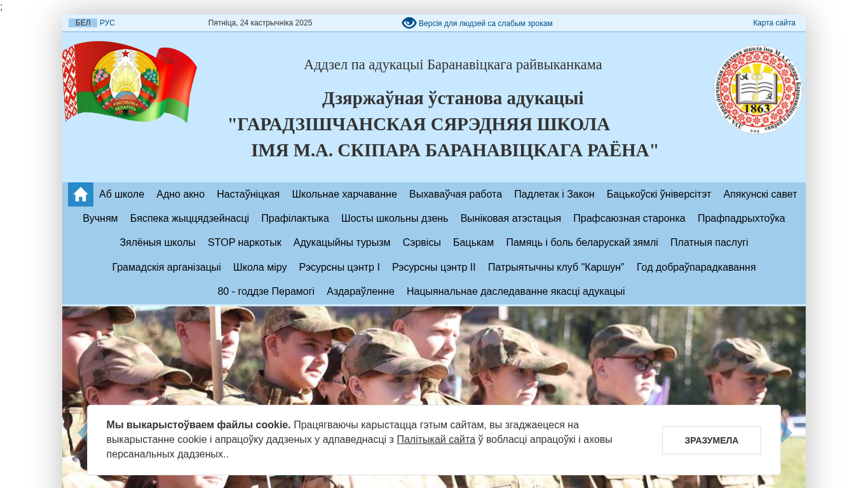This screenshot has width=868, height=488.
Task: Select Апякунскі савет menu item
Action: pyautogui.click(x=760, y=194)
